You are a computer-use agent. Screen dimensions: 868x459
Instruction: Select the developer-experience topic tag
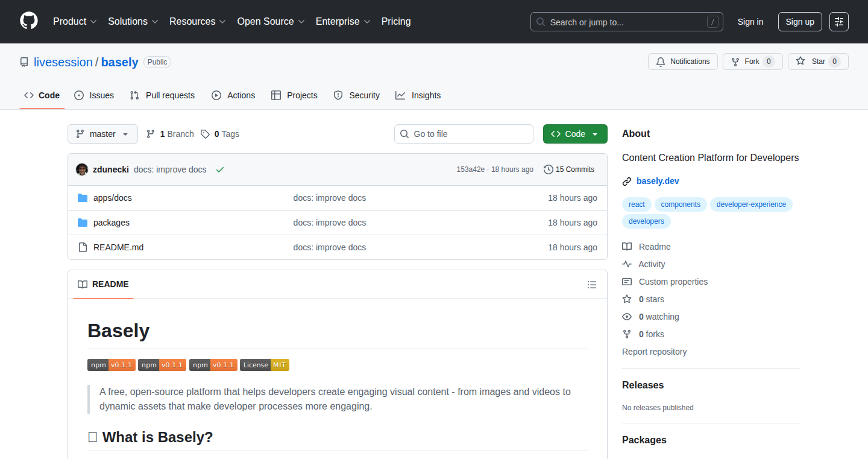751,204
